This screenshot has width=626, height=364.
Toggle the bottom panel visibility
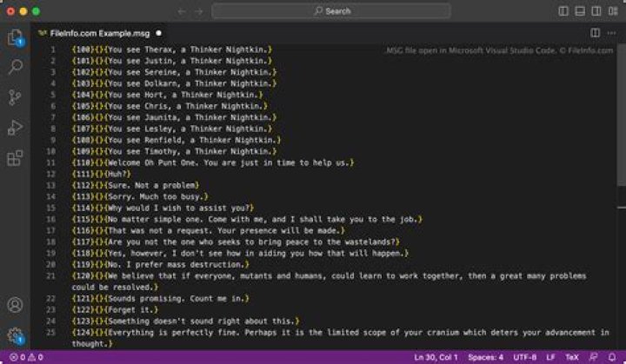click(x=579, y=11)
